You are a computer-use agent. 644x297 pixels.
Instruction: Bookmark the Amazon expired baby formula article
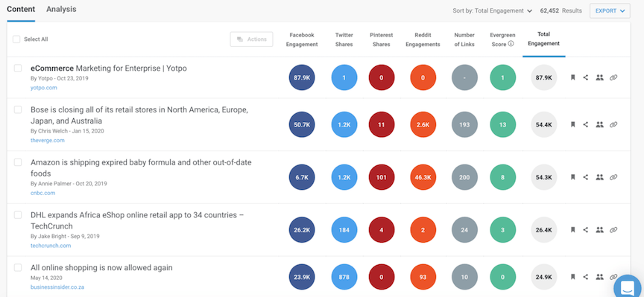pos(572,177)
